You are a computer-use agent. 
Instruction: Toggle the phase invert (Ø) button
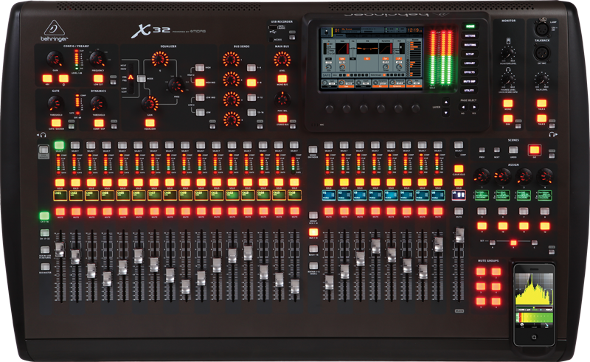(64, 78)
